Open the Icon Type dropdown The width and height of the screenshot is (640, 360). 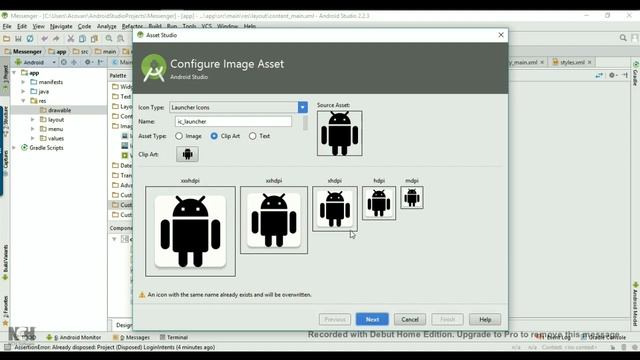(x=302, y=107)
